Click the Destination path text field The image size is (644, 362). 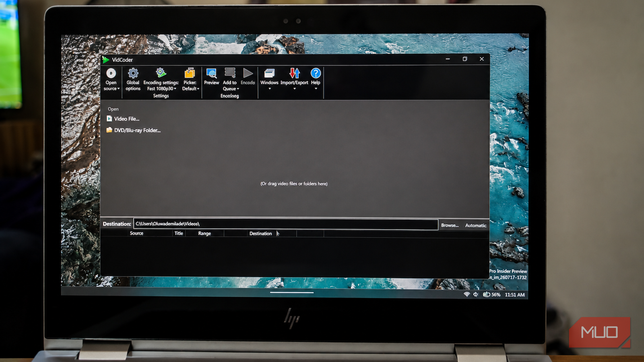coord(286,224)
